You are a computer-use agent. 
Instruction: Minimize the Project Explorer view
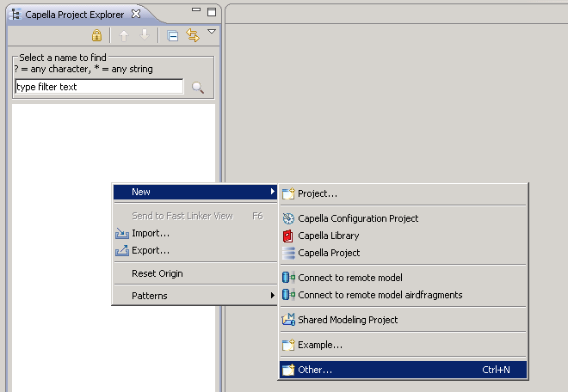click(196, 9)
